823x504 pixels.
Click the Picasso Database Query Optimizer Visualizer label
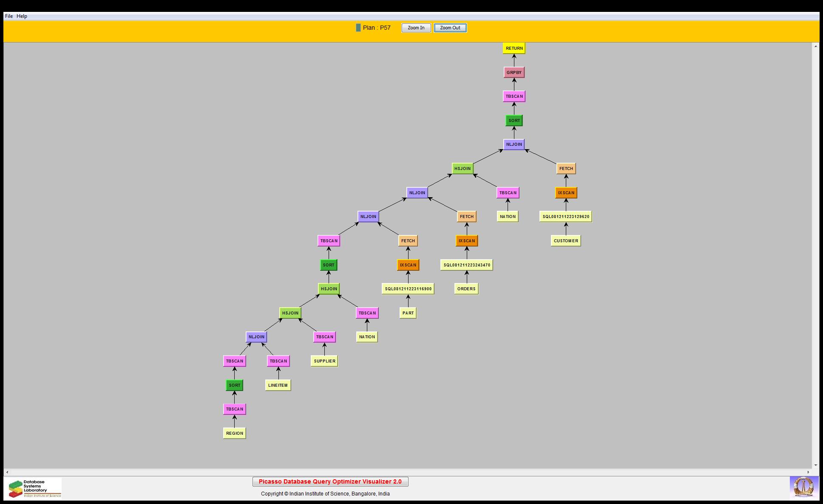(x=330, y=481)
